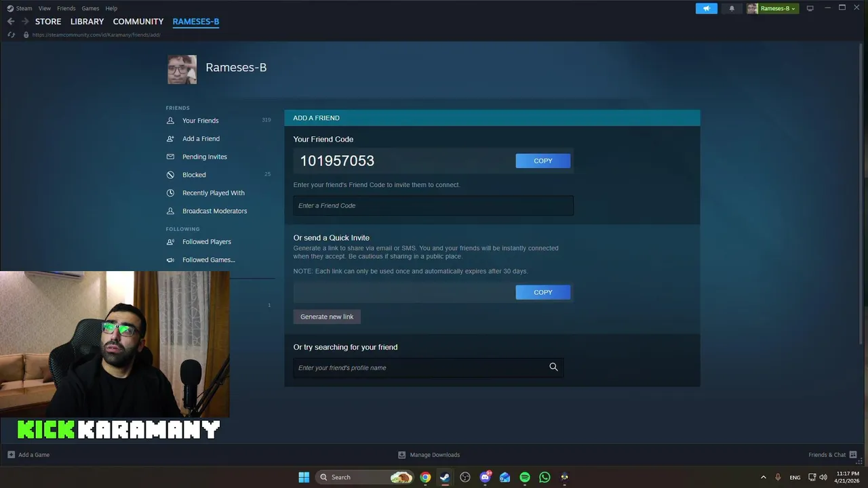Switch to the RAMESES-B tab
This screenshot has width=868, height=488.
tap(196, 22)
